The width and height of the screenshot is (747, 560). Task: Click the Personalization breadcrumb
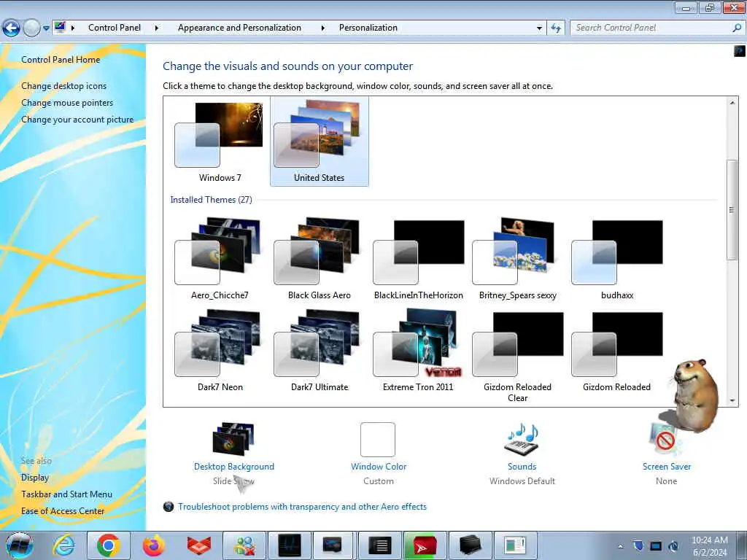[368, 28]
